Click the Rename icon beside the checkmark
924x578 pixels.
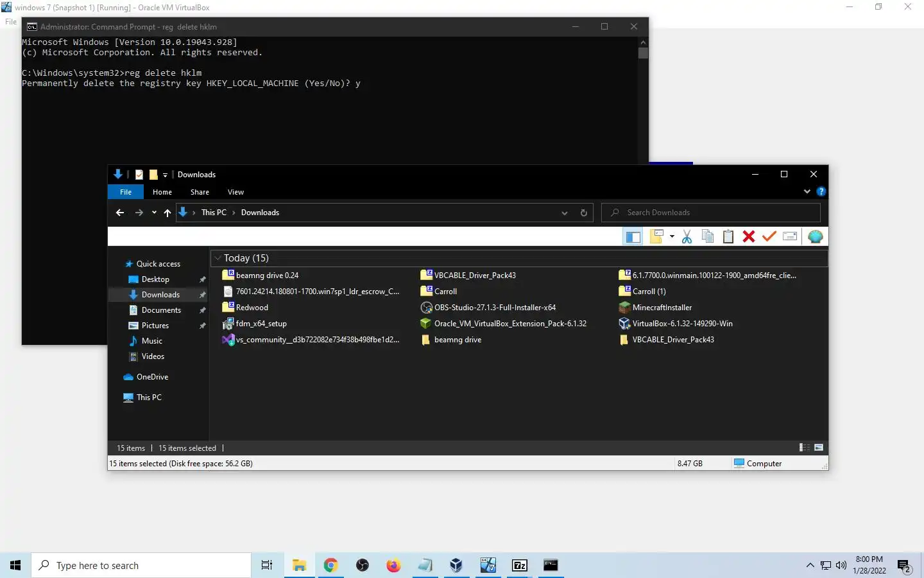pos(791,237)
